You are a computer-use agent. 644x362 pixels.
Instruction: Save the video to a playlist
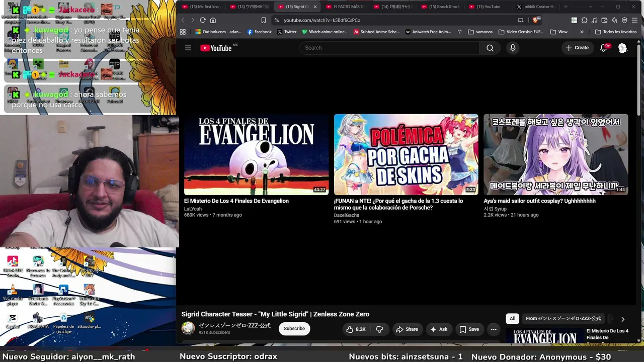pyautogui.click(x=469, y=329)
